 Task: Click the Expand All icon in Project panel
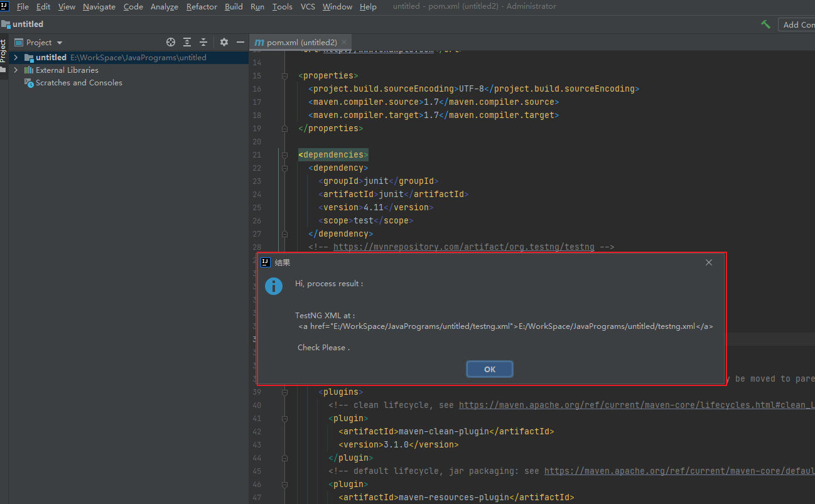tap(187, 42)
